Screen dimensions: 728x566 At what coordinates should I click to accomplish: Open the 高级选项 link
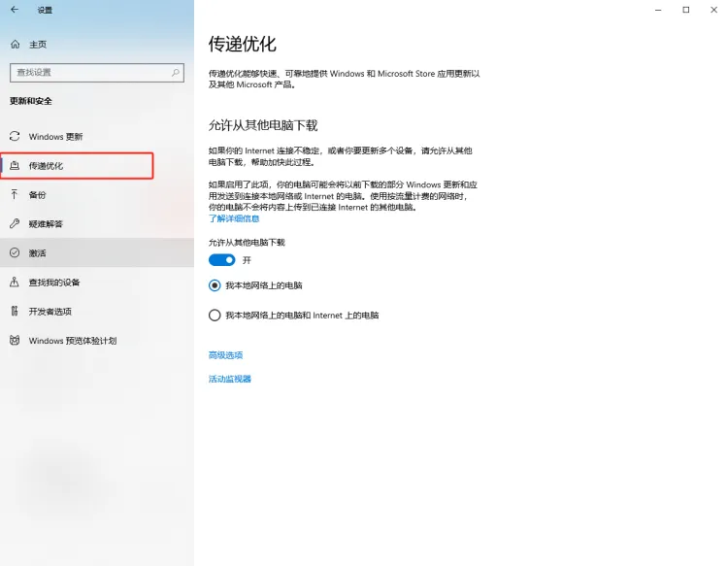(225, 355)
